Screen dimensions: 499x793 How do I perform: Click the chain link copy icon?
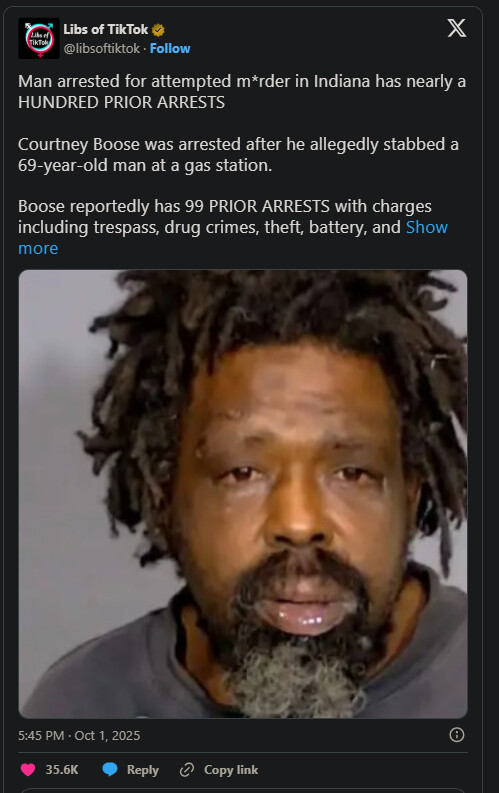point(187,770)
